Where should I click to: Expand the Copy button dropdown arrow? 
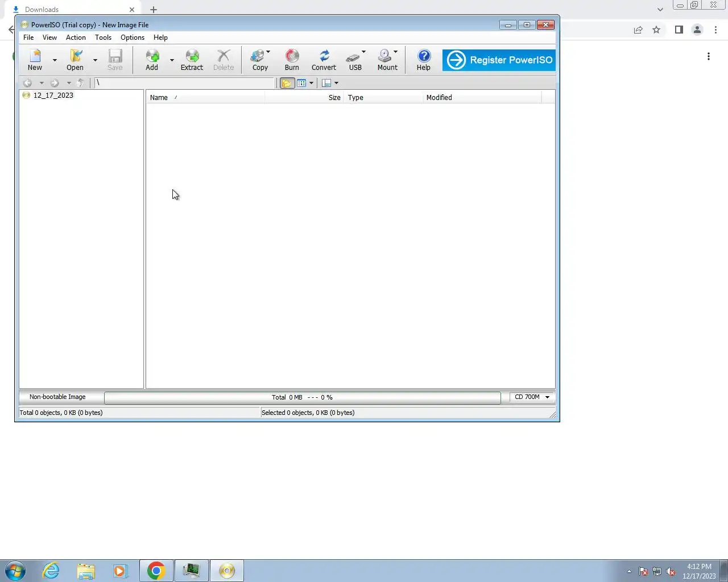268,52
